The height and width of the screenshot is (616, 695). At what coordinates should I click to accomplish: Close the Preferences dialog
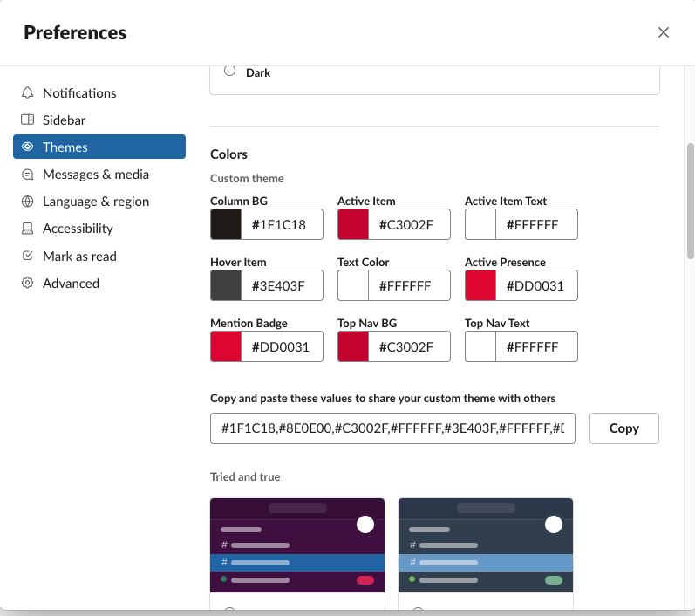[663, 32]
